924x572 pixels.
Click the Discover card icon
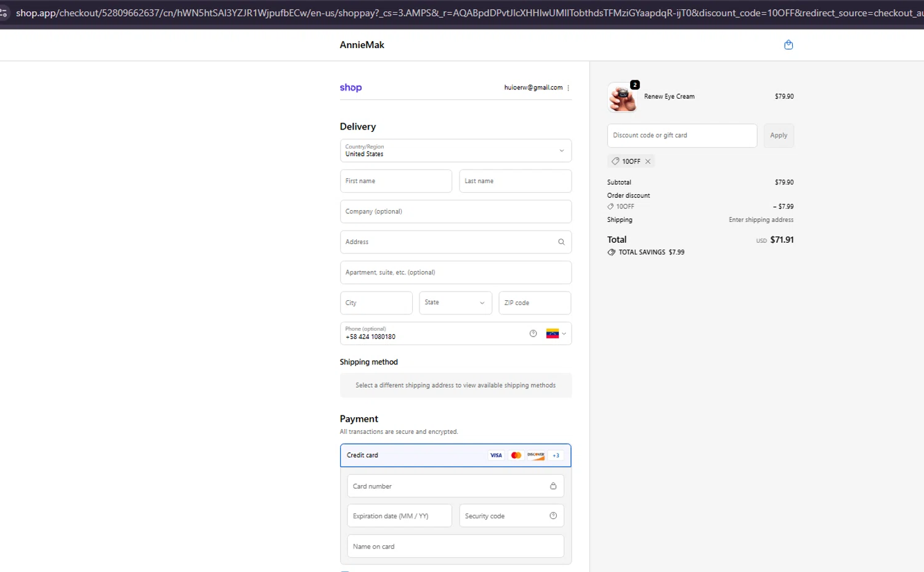coord(536,456)
